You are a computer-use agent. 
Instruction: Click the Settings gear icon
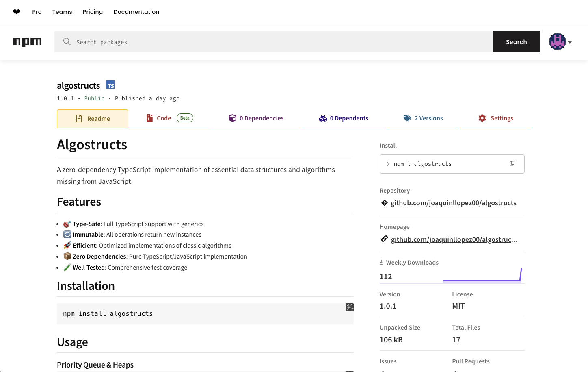click(x=482, y=118)
